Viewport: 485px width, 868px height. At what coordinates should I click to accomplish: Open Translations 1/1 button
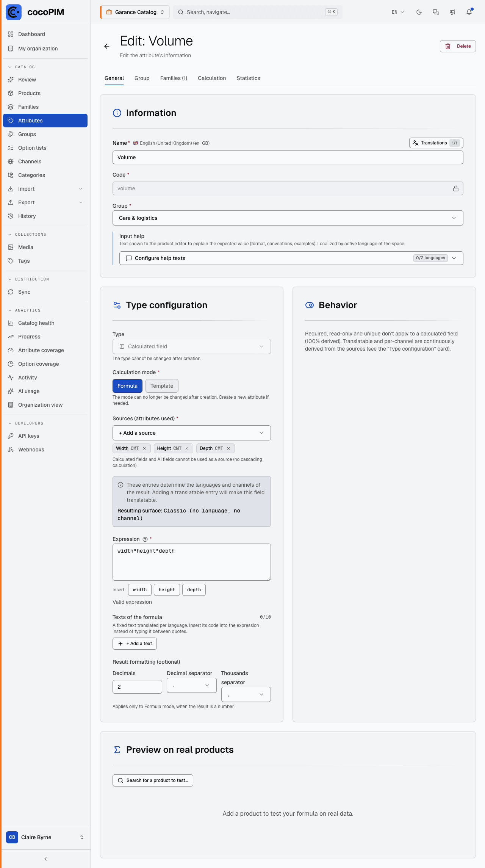pos(436,143)
